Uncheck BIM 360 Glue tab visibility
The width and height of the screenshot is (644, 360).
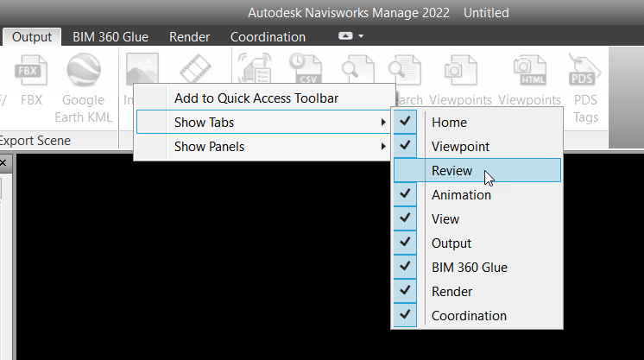tap(477, 267)
